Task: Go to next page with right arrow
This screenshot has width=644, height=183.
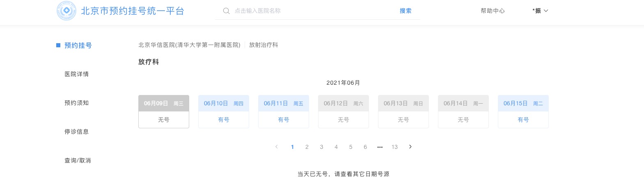Action: click(410, 147)
